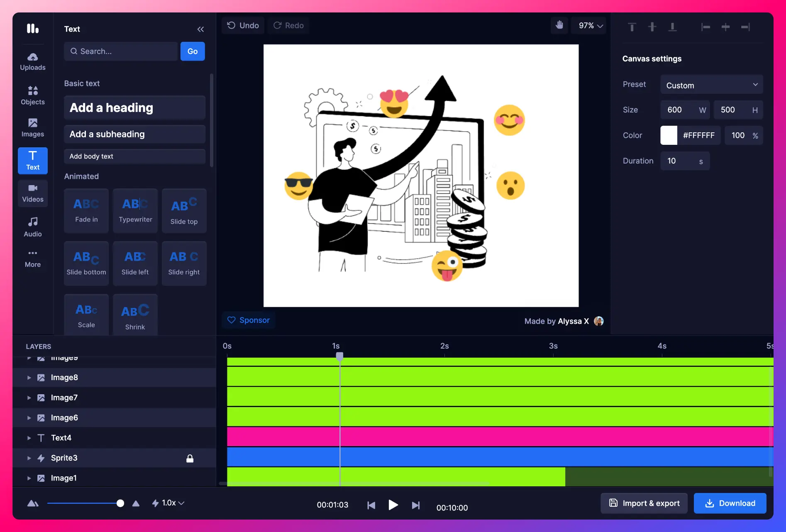Click the align right edge icon
This screenshot has height=532, width=786.
tap(745, 27)
